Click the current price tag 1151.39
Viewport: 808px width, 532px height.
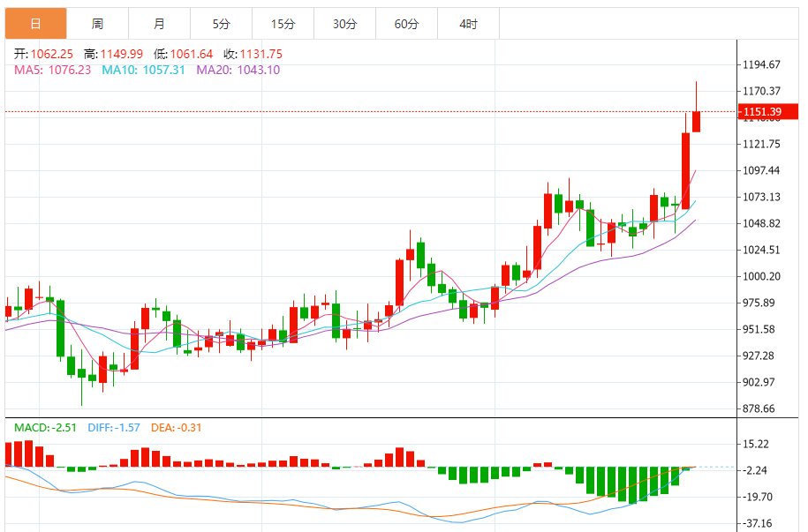768,112
